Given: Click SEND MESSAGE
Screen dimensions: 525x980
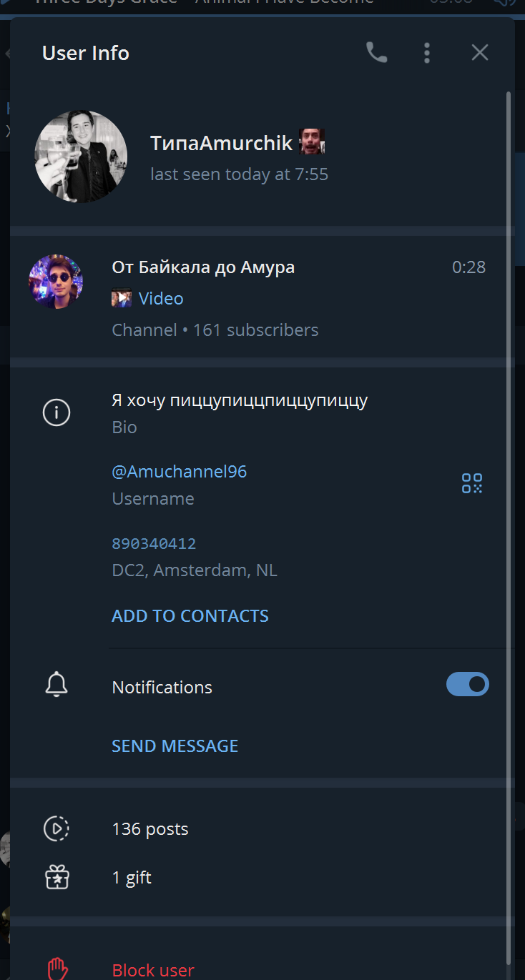Looking at the screenshot, I should 175,746.
